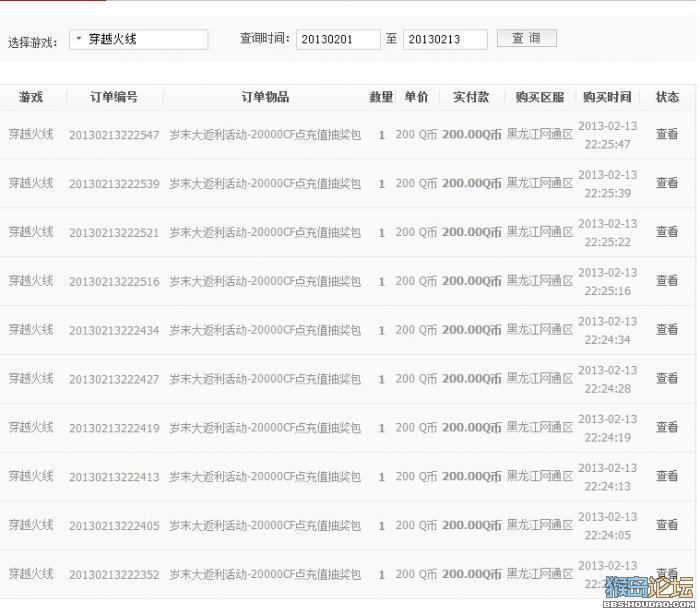Image resolution: width=700 pixels, height=613 pixels.
Task: Click the start date field 20130201
Action: [x=338, y=39]
